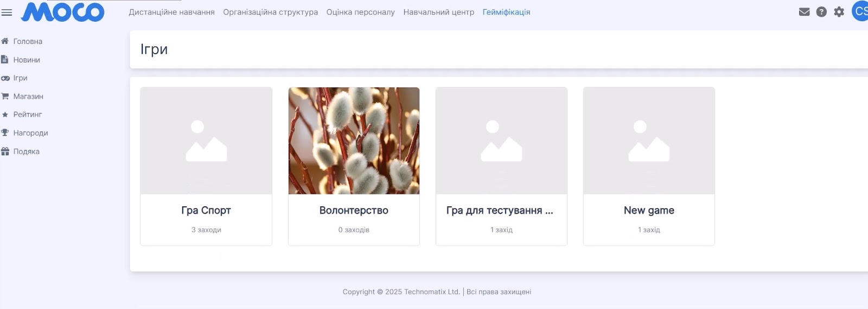Go to Магазин in sidebar
This screenshot has height=309, width=868.
28,96
